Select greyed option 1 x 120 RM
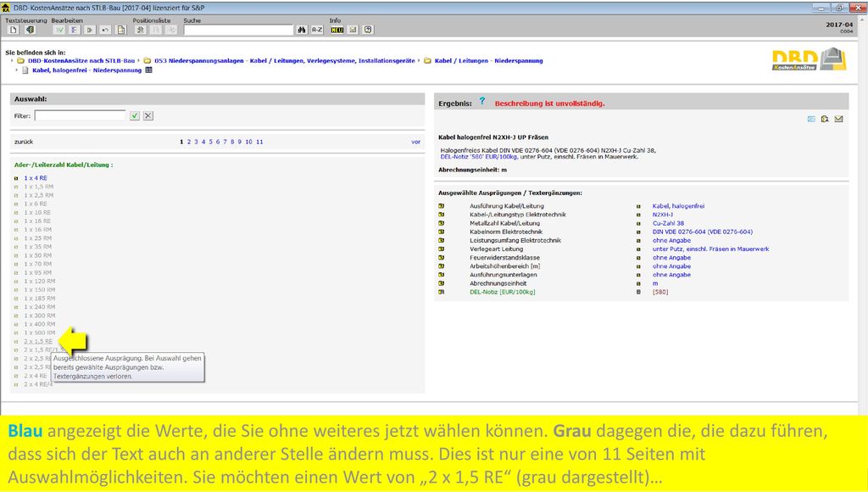Image resolution: width=868 pixels, height=492 pixels. 39,282
